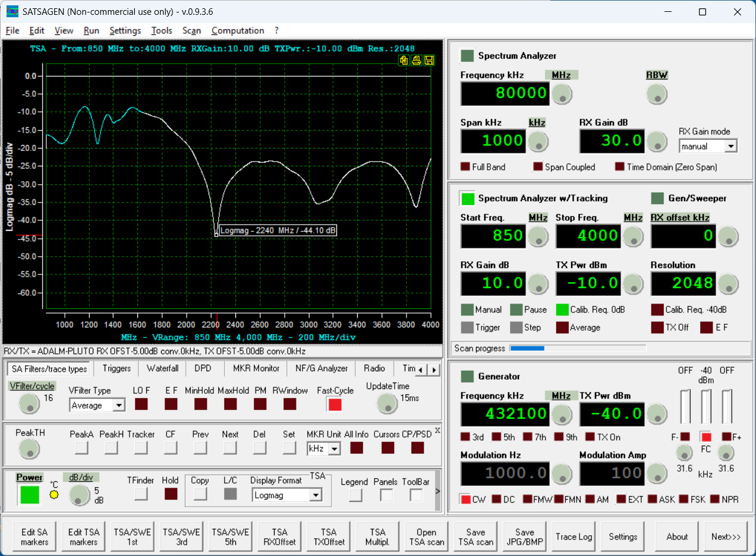Enable the Full Band checkbox
Screen dimensions: 756x556
coord(466,167)
